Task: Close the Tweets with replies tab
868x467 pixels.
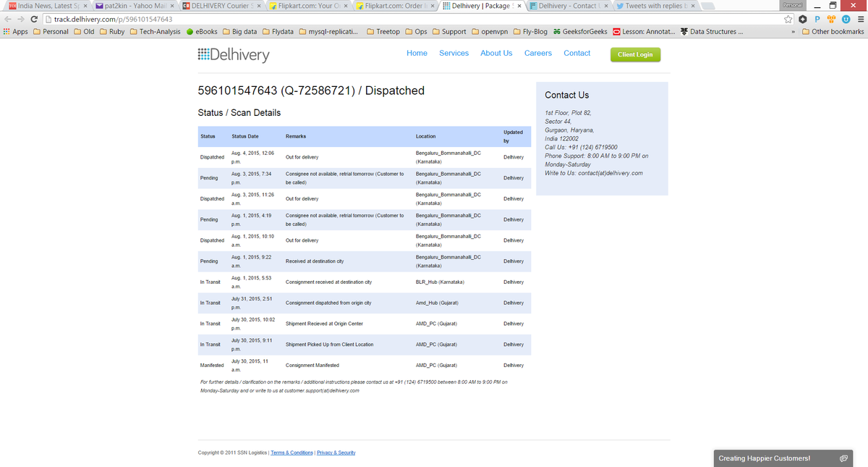Action: pos(694,6)
